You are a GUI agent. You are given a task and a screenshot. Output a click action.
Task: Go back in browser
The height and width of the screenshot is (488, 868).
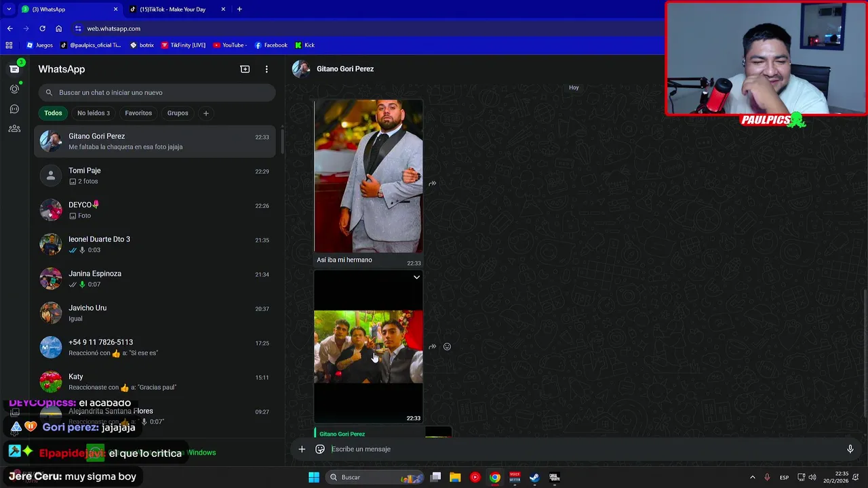click(9, 28)
